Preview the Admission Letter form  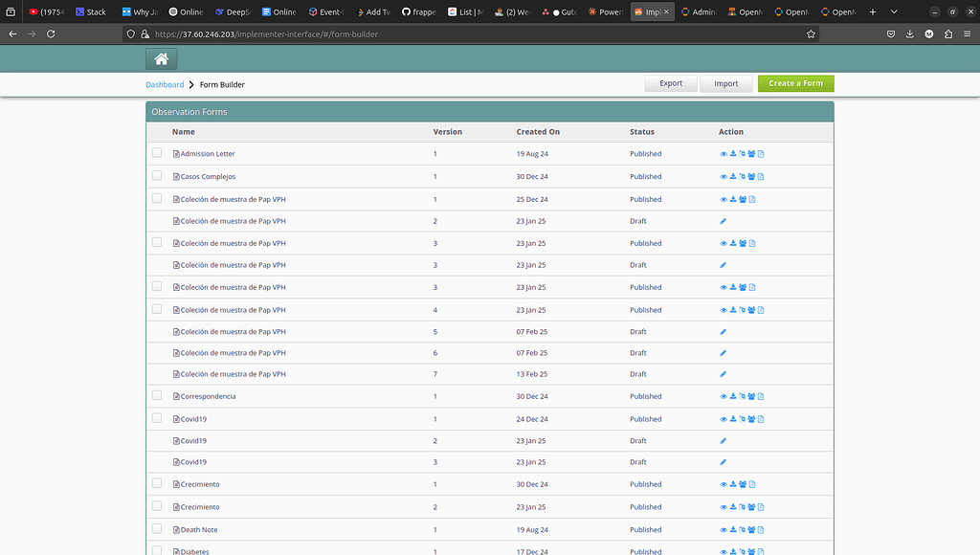coord(724,153)
